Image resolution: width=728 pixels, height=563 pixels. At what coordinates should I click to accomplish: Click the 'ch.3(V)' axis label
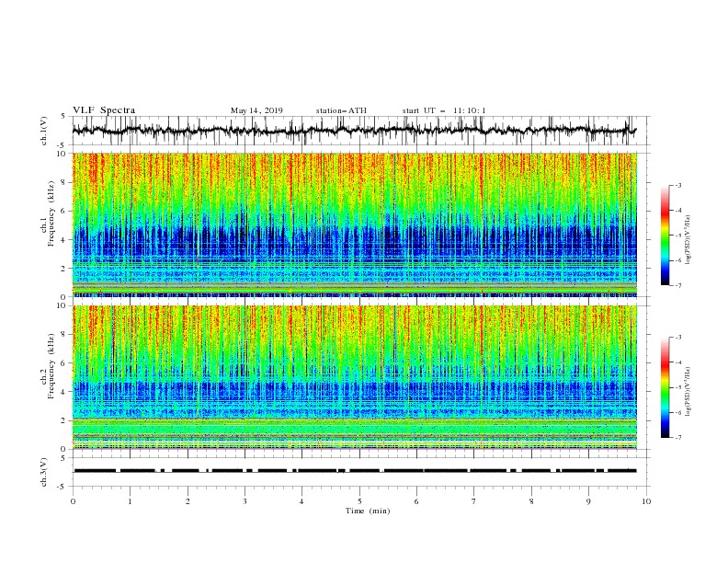[44, 472]
